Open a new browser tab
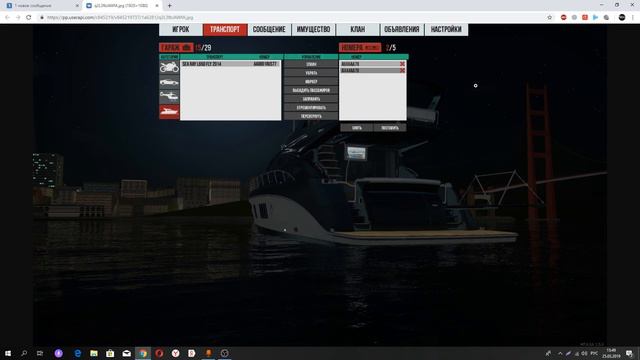 [169, 6]
